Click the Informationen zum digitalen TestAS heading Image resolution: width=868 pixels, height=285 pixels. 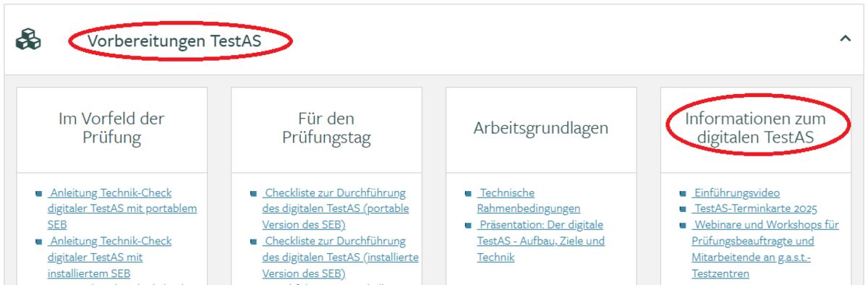tap(755, 127)
